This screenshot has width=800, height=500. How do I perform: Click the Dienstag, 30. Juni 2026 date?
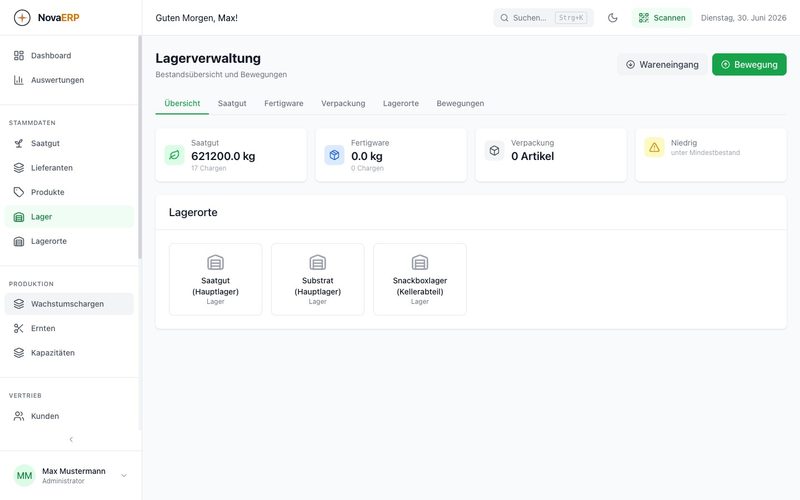point(743,18)
